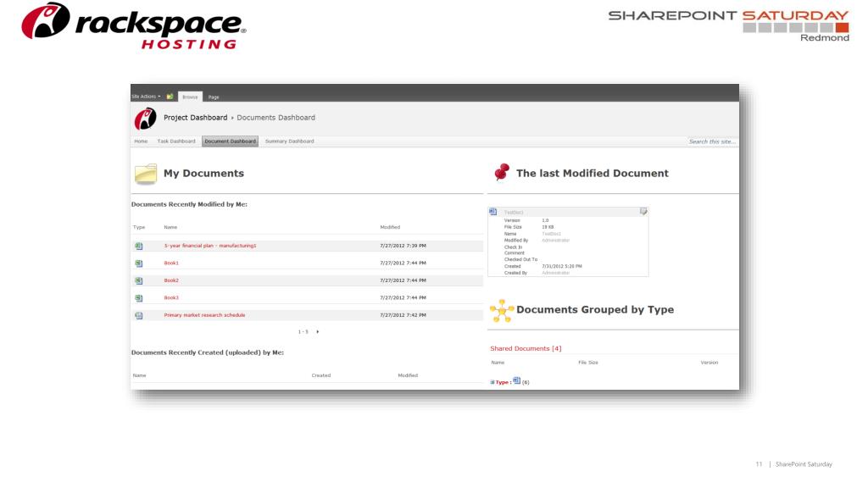Click the Word document icon in Type group row
The image size is (868, 488).
click(x=516, y=380)
